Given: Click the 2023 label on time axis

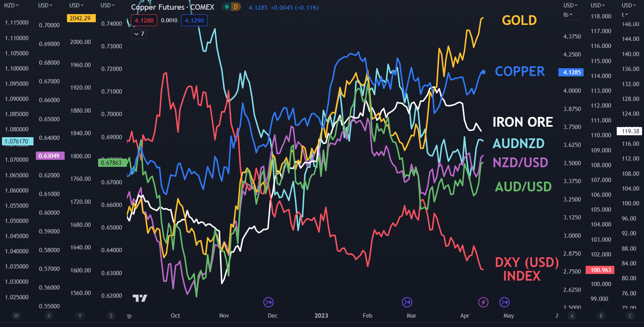Looking at the screenshot, I should [321, 316].
